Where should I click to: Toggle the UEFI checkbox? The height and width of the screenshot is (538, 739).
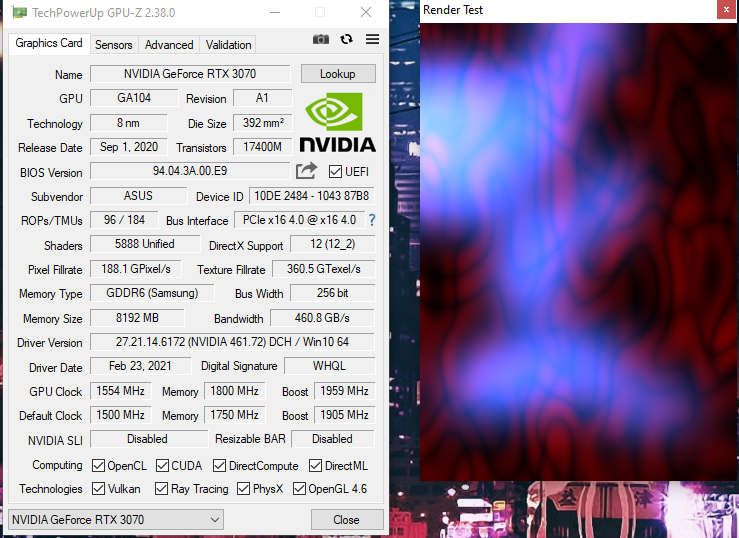(x=335, y=171)
